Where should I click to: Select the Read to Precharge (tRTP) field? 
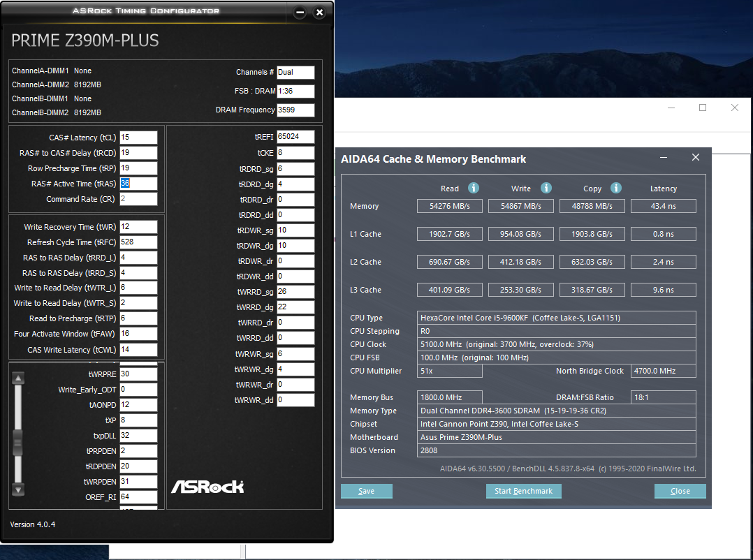click(138, 318)
